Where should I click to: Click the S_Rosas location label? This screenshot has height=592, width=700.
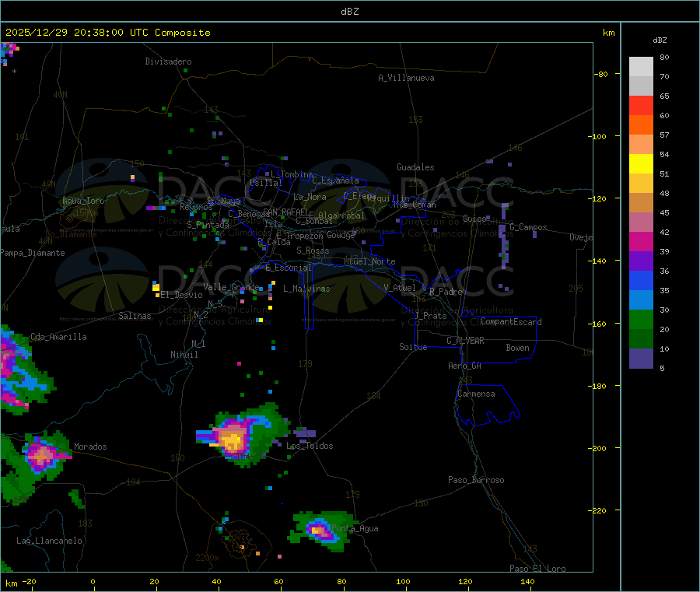(x=313, y=250)
